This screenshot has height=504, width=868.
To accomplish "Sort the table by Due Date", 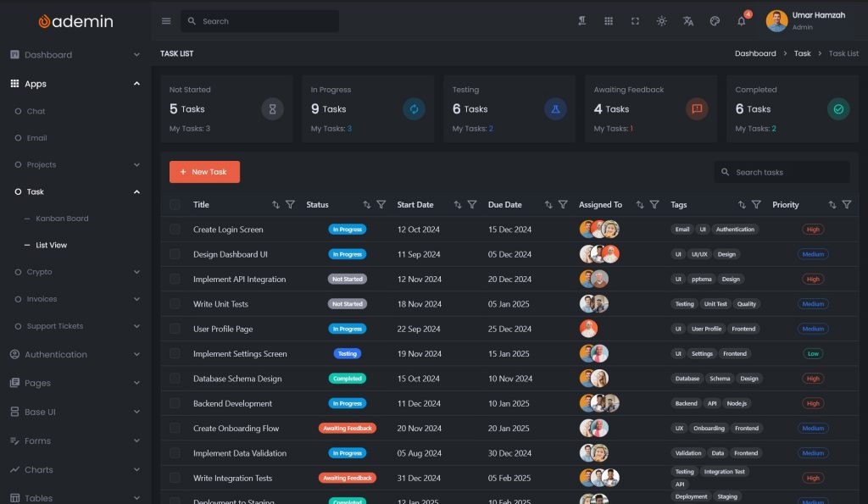I will coord(548,205).
